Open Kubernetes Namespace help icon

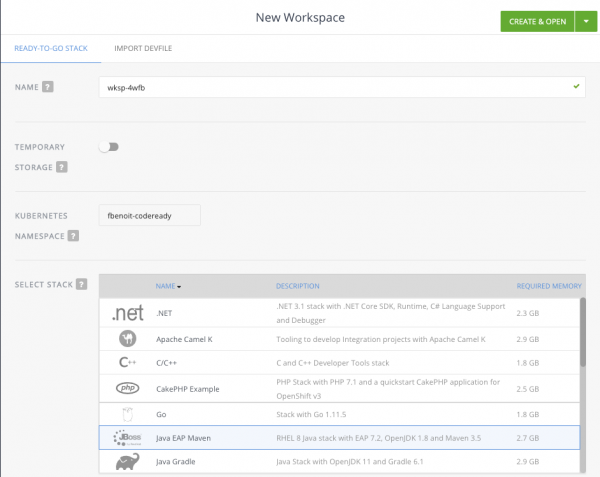[x=73, y=236]
